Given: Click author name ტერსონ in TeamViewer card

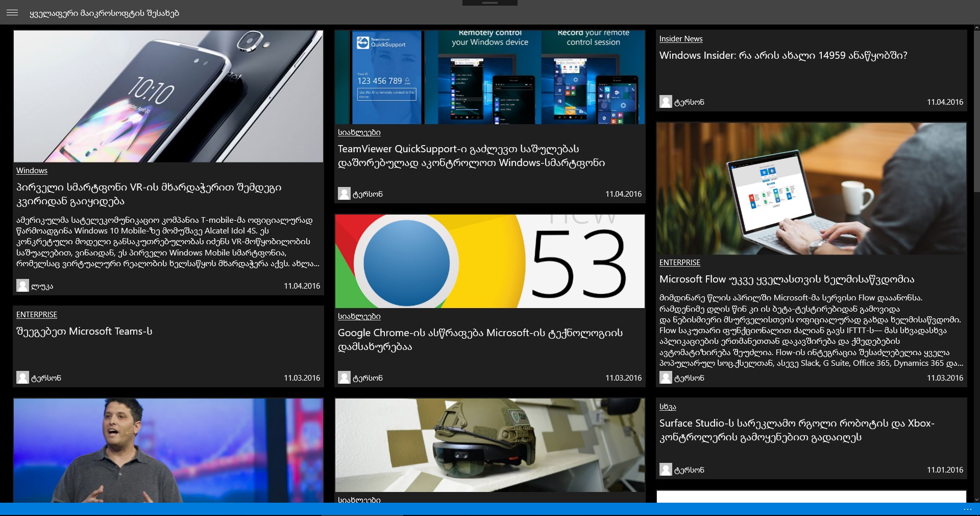Looking at the screenshot, I should [367, 194].
